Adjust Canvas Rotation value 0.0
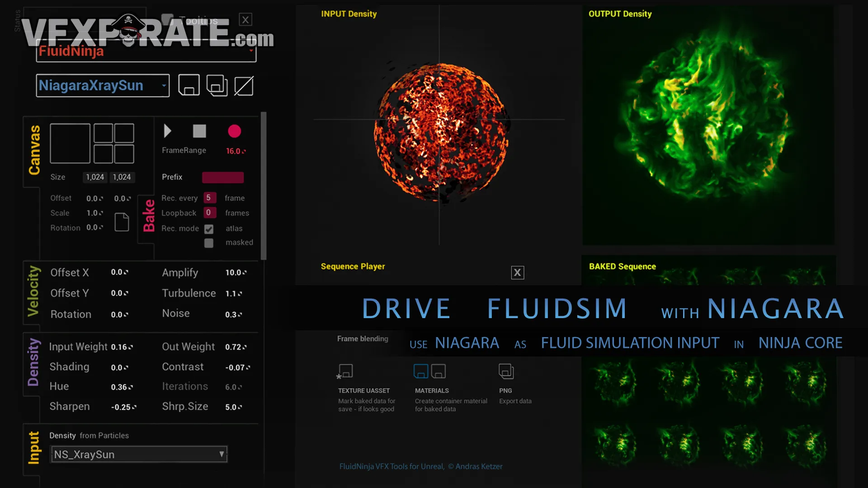868x488 pixels. (95, 227)
